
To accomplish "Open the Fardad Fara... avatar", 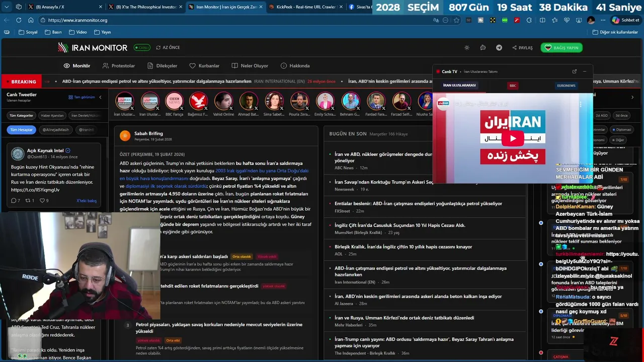I will click(376, 101).
